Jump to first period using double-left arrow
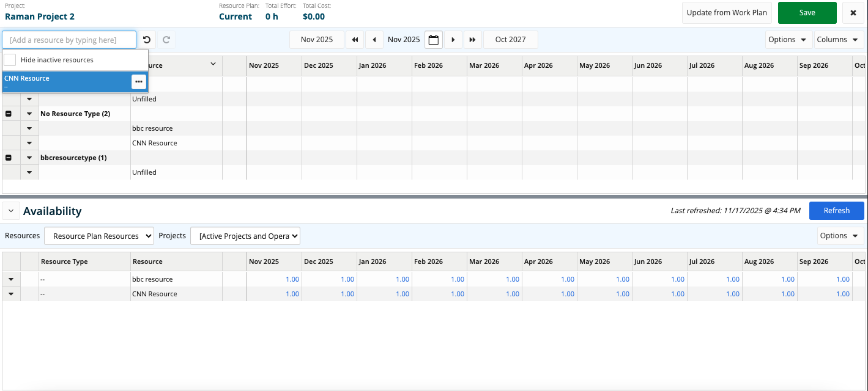 coord(355,39)
